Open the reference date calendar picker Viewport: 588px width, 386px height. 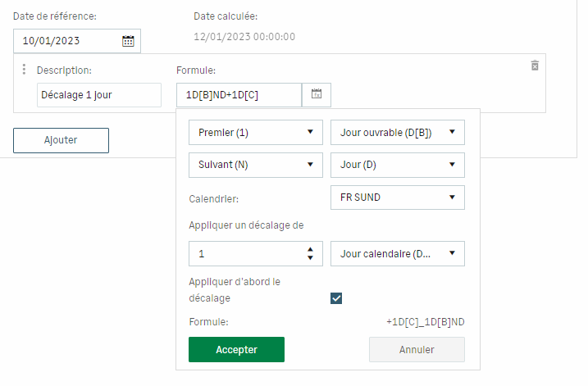(128, 41)
